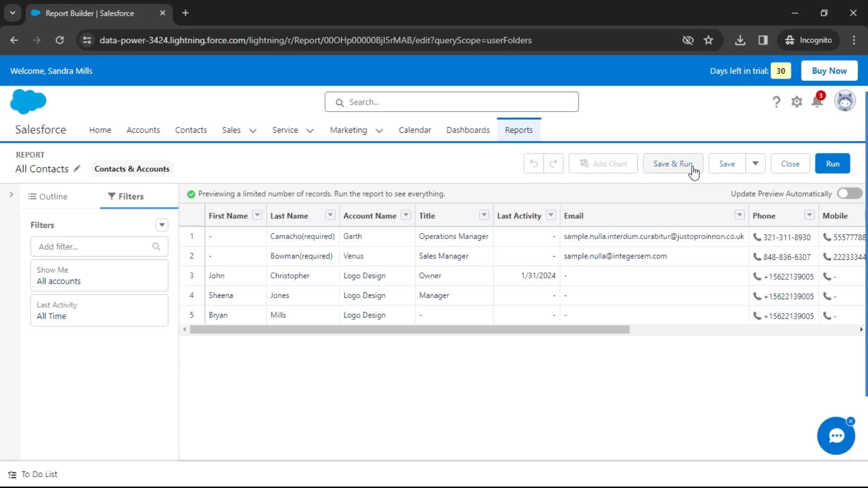Image resolution: width=868 pixels, height=488 pixels.
Task: Click the Undo arrow button
Action: pos(533,164)
